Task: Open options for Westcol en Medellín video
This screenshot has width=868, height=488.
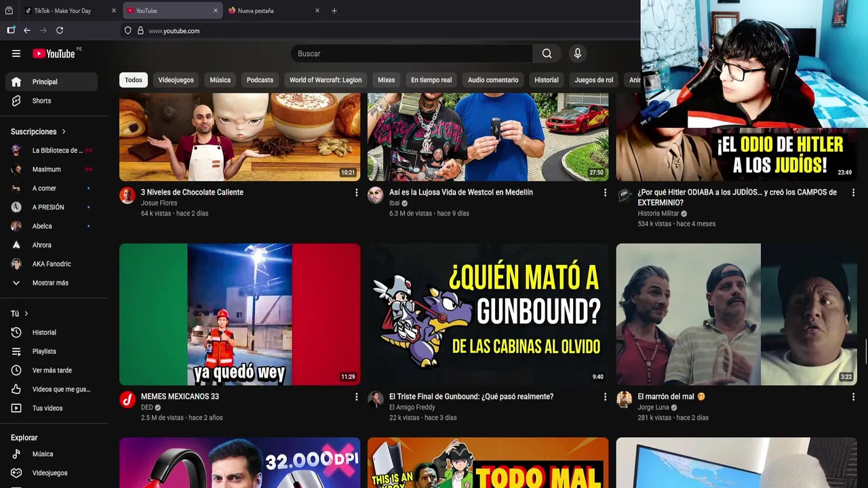Action: click(605, 192)
